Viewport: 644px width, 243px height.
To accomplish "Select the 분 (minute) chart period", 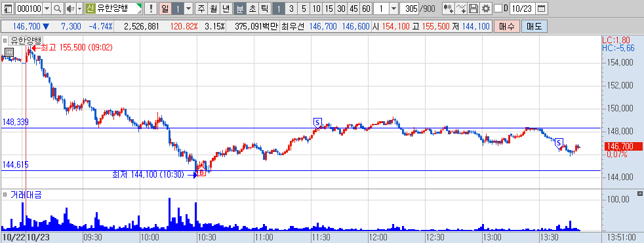I will click(240, 9).
